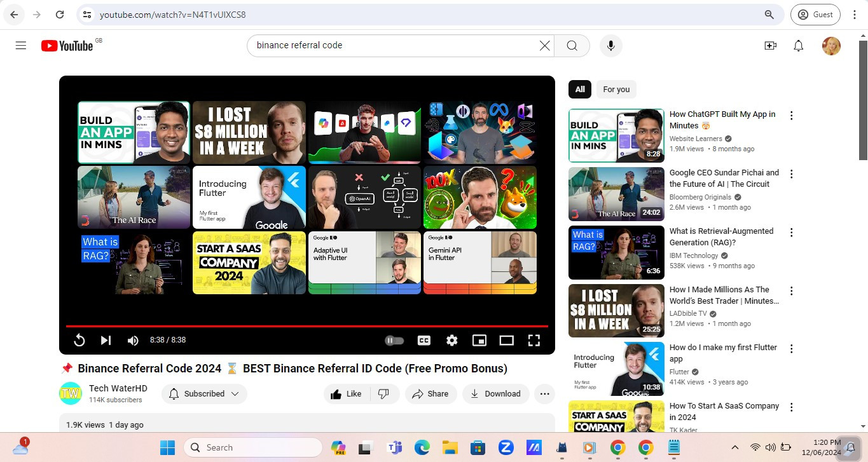Viewport: 868px width, 462px height.
Task: Open options for Retrieval-Augmented Generation video
Action: pyautogui.click(x=792, y=233)
